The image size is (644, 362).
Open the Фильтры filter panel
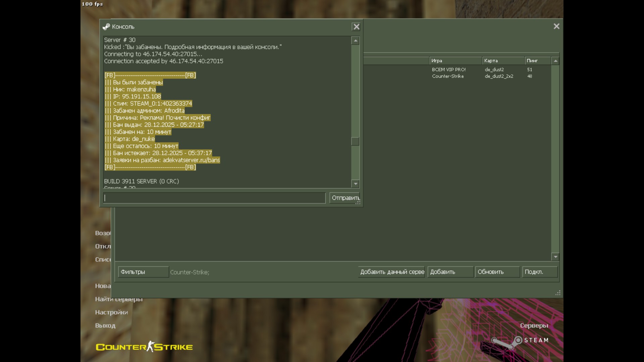(x=143, y=272)
